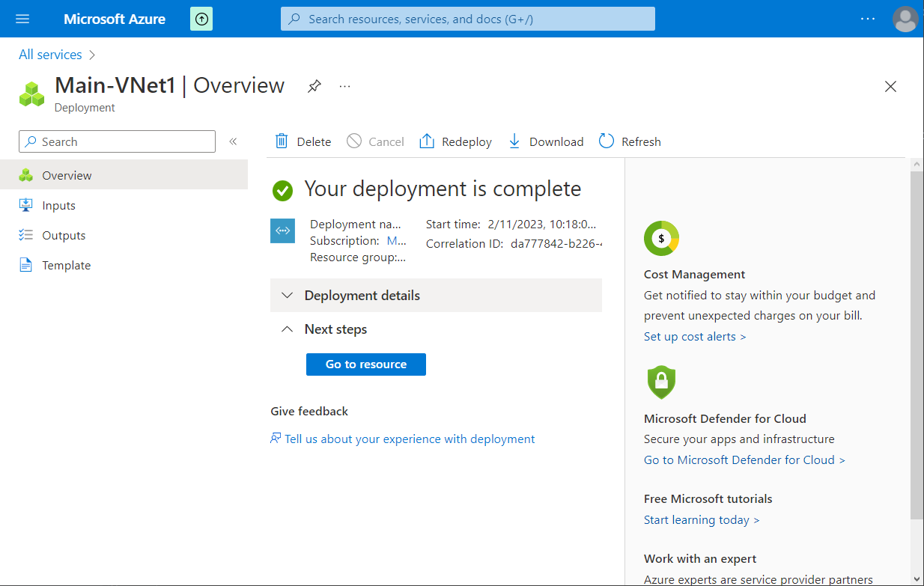Open the Outputs menu item
This screenshot has height=586, width=924.
coord(124,235)
